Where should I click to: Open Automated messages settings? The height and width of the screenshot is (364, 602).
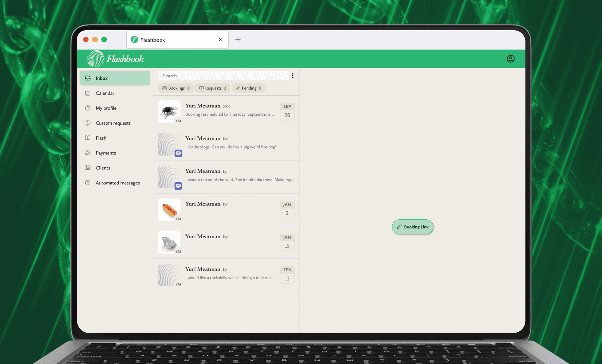[x=117, y=183]
